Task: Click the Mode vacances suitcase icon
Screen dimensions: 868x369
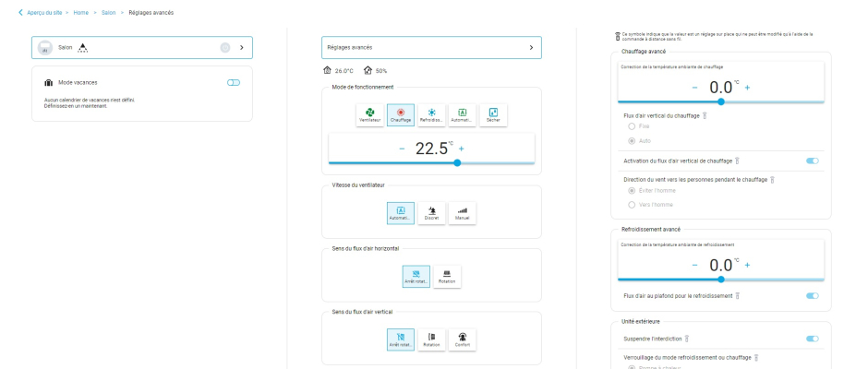Action: coord(48,82)
